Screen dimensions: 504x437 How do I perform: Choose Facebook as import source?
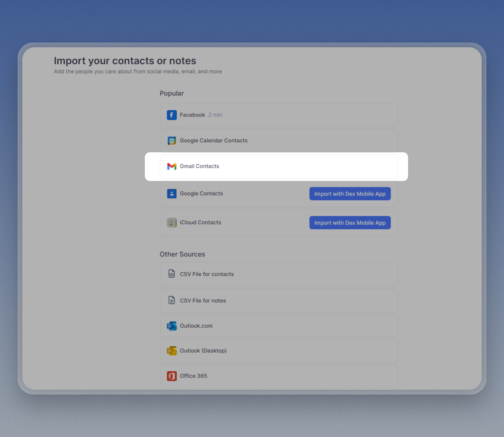coord(192,115)
